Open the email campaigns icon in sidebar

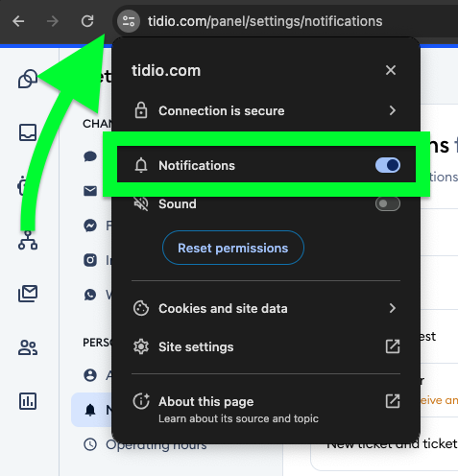click(x=28, y=294)
